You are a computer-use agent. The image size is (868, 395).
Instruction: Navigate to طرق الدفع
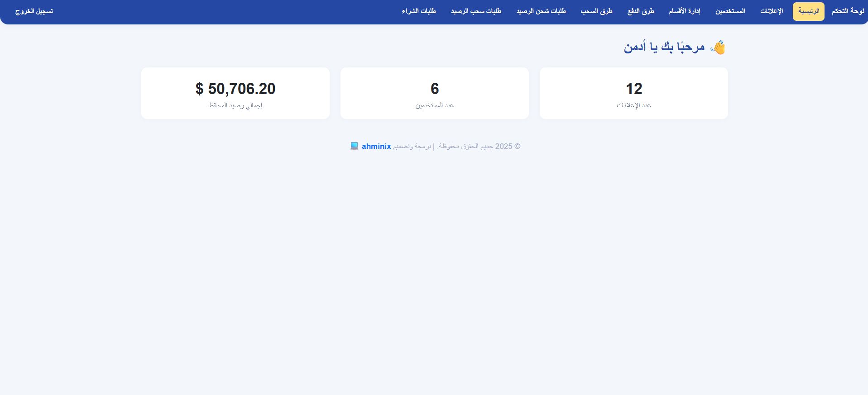(640, 11)
